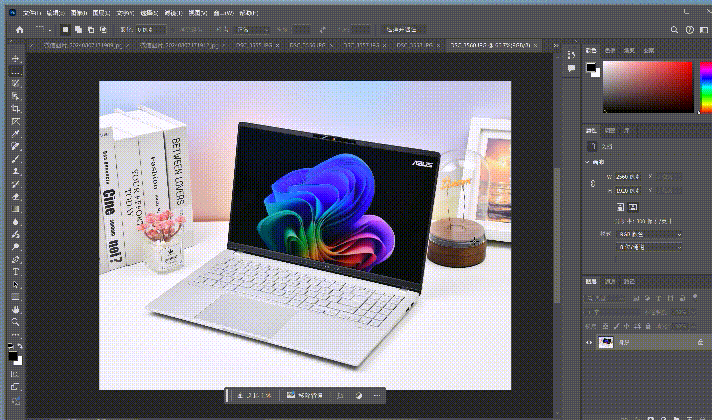Select the History Brush tool
The height and width of the screenshot is (420, 712).
[15, 184]
